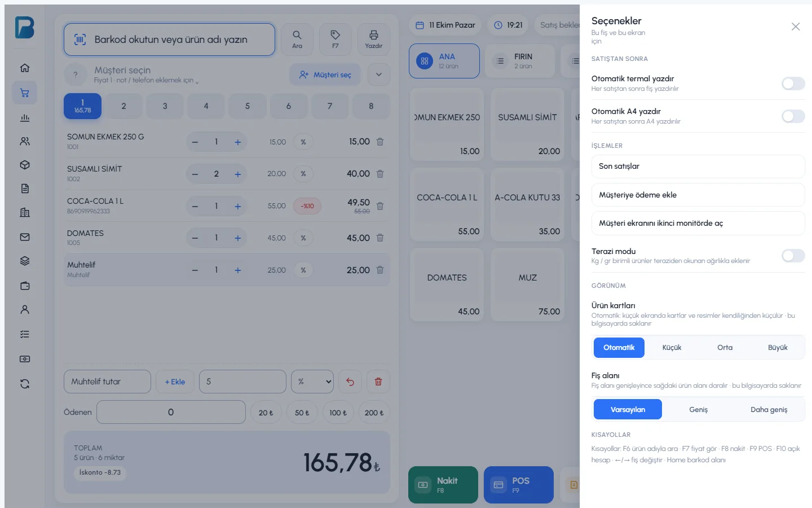This screenshot has height=508, width=812.
Task: Open the percent discount type dropdown
Action: tap(312, 382)
